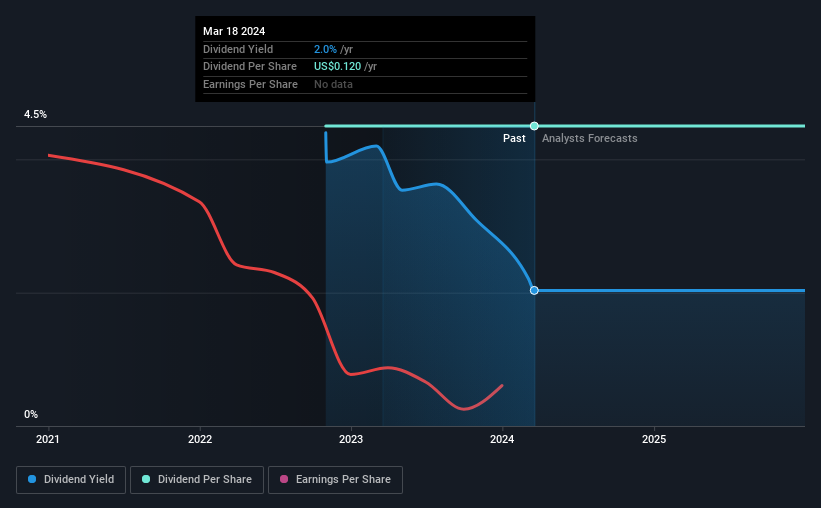Click the pink Earnings Per Share legend dot
Screen dimensions: 821x508
[284, 479]
